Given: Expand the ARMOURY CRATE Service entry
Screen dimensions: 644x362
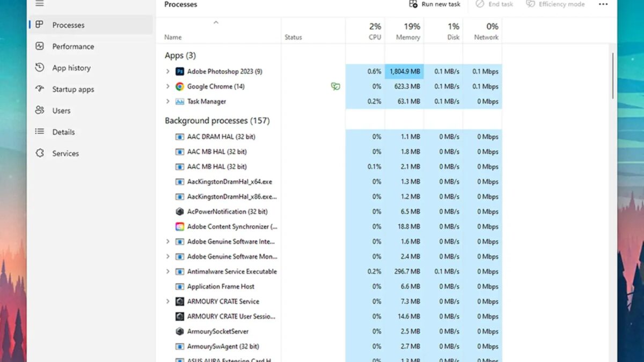Looking at the screenshot, I should click(167, 301).
